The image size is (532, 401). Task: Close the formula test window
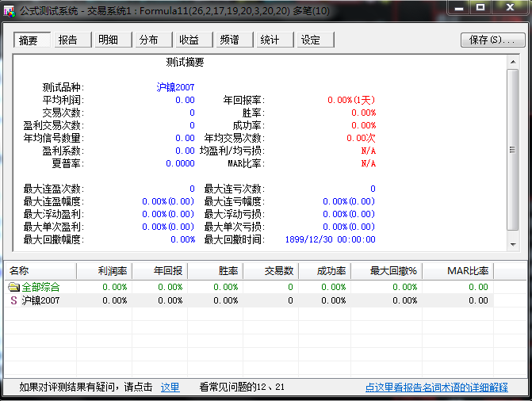tap(510, 7)
